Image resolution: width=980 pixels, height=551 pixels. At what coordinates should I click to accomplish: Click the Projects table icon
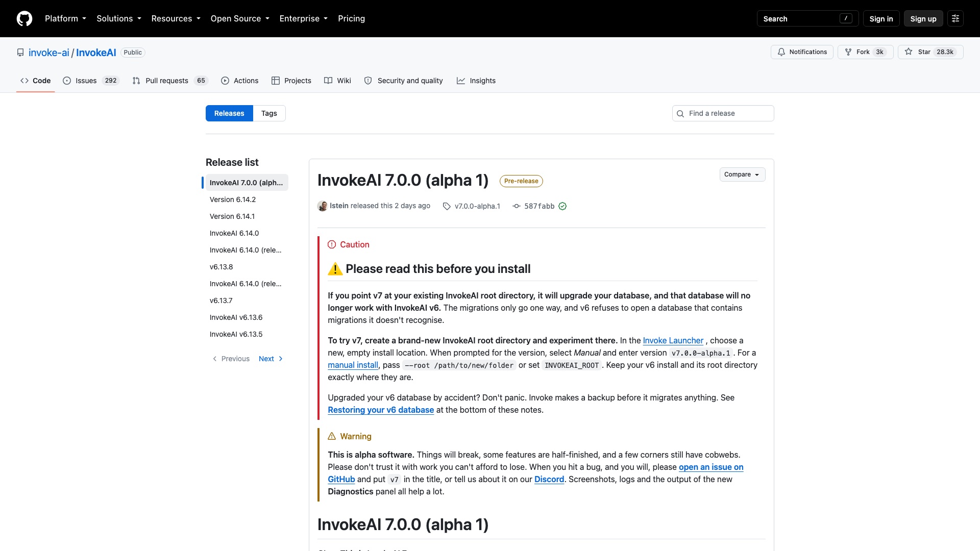pyautogui.click(x=276, y=81)
